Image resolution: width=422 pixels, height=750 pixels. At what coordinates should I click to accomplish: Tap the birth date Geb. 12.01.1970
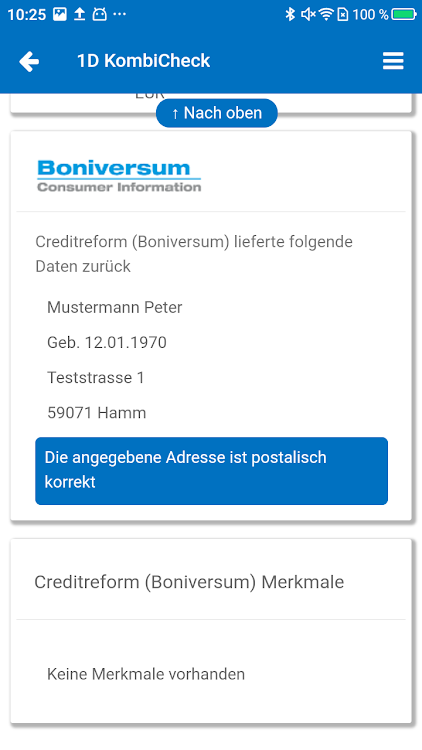coord(107,342)
